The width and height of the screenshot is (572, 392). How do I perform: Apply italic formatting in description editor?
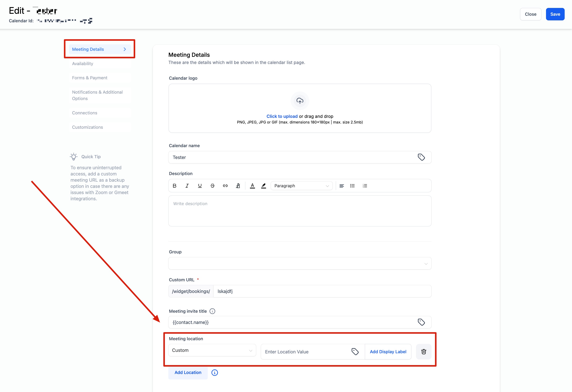pos(187,186)
